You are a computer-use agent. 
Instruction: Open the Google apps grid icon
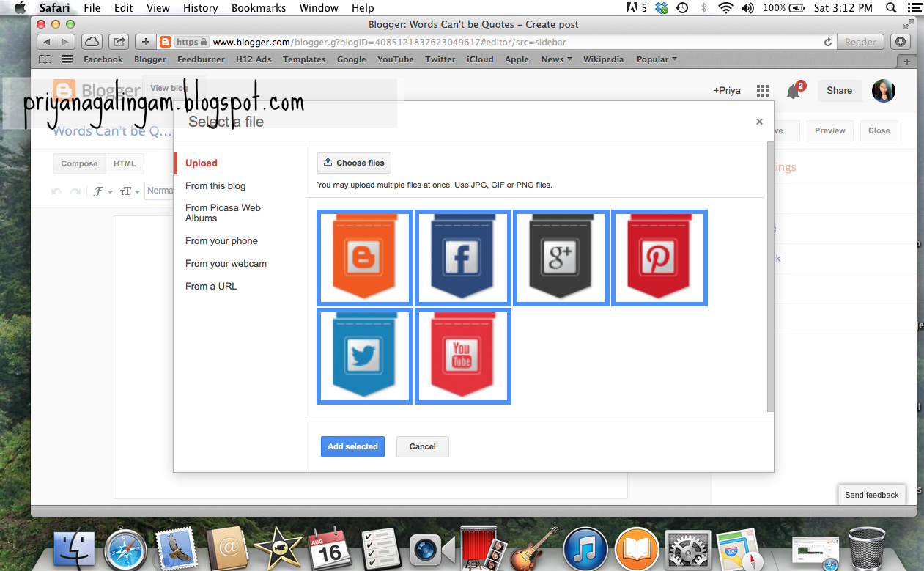click(x=763, y=91)
